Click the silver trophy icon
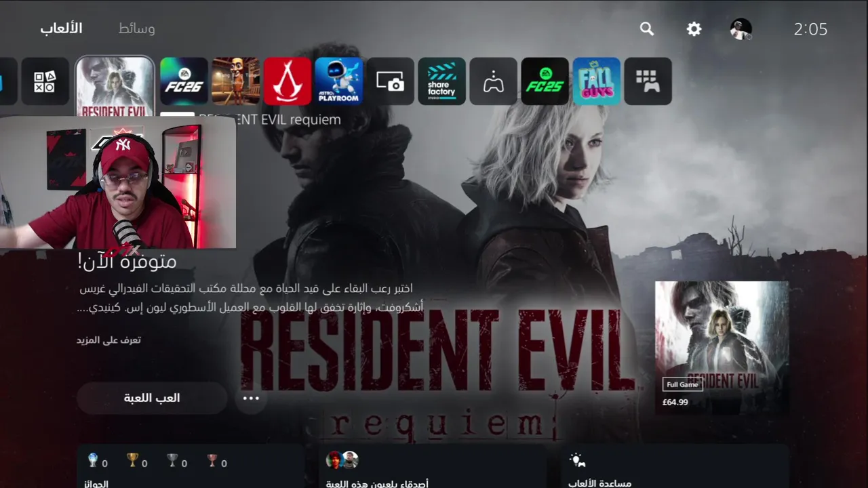Screen dimensions: 868x488 [172, 460]
